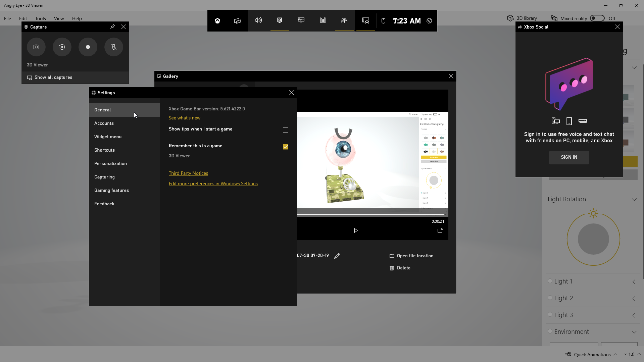Close the Gallery widget

pyautogui.click(x=451, y=76)
